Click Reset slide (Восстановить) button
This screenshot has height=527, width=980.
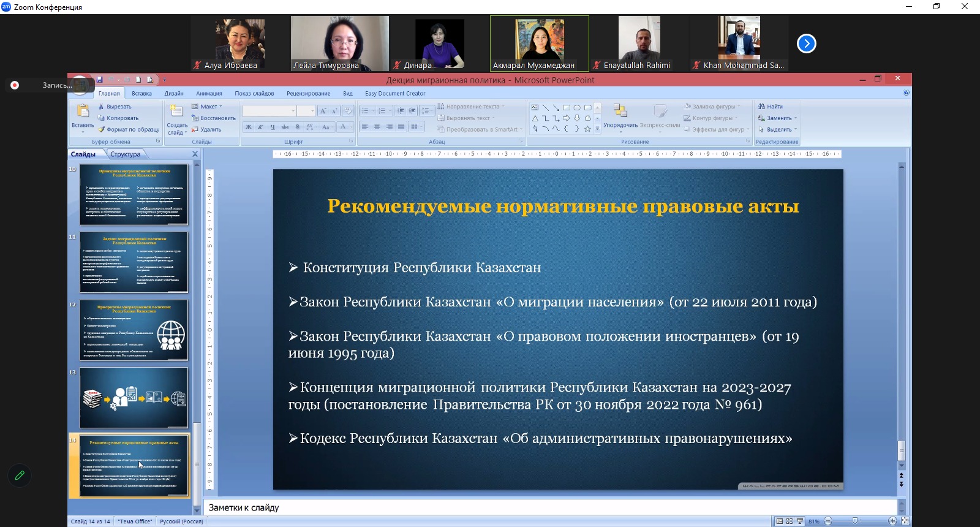(x=213, y=118)
